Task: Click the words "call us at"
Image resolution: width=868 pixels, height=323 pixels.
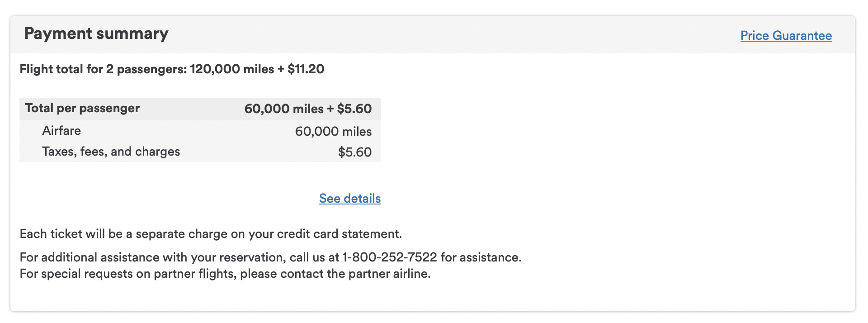Action: coord(314,257)
